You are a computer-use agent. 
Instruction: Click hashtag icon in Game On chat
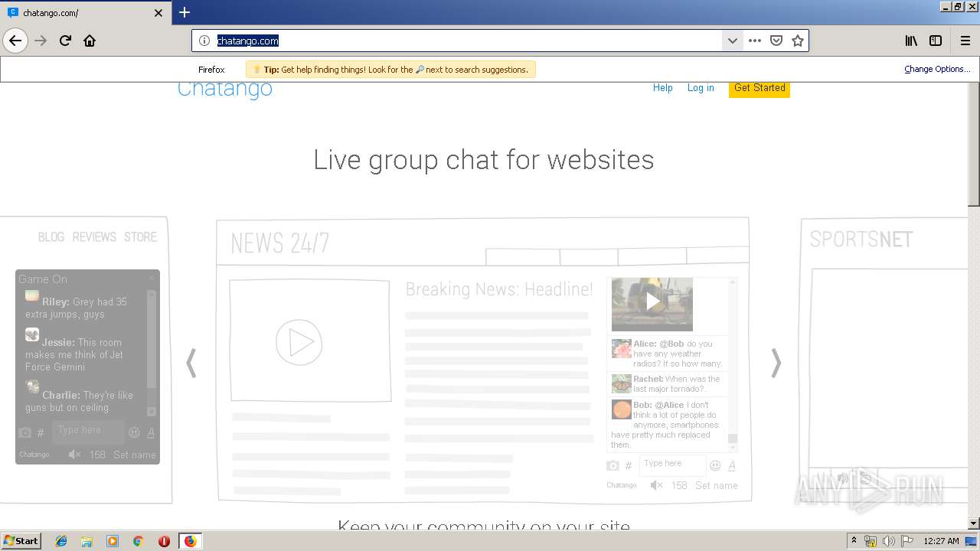(x=41, y=433)
